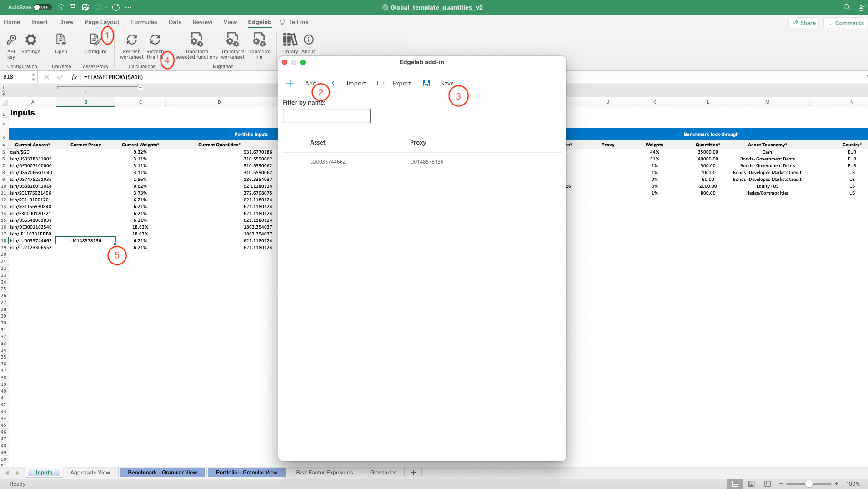The width and height of the screenshot is (868, 489).
Task: Click the plus Add icon in add-in
Action: tap(290, 83)
